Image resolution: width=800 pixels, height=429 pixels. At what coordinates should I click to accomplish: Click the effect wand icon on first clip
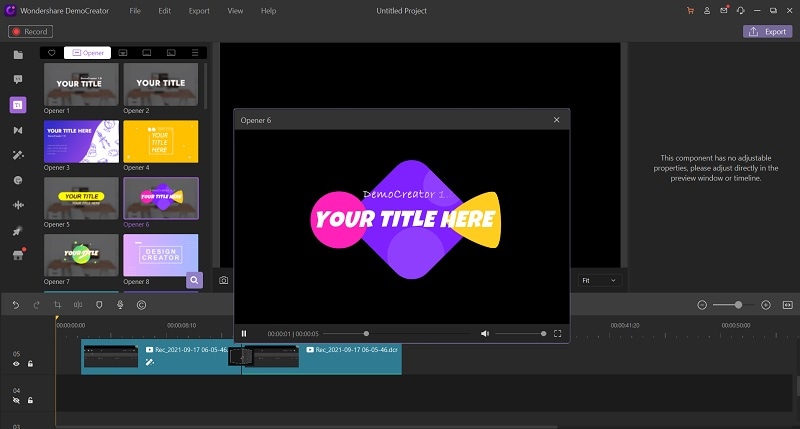tap(149, 362)
